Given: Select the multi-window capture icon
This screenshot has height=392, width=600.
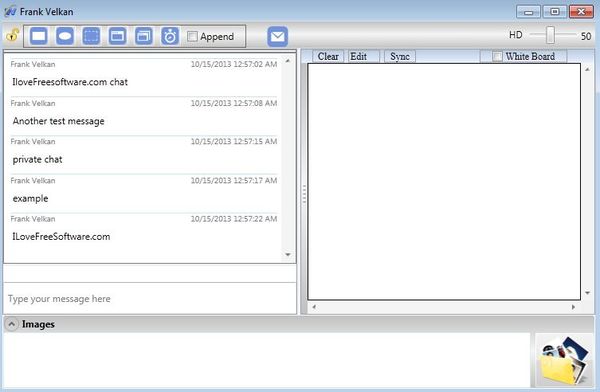Looking at the screenshot, I should pyautogui.click(x=144, y=36).
